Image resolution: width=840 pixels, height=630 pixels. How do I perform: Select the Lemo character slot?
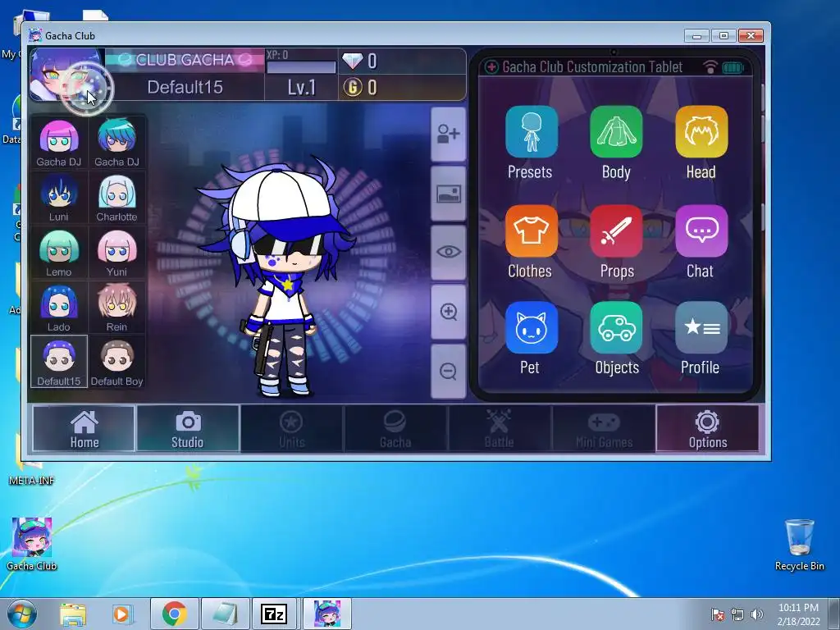click(x=59, y=253)
